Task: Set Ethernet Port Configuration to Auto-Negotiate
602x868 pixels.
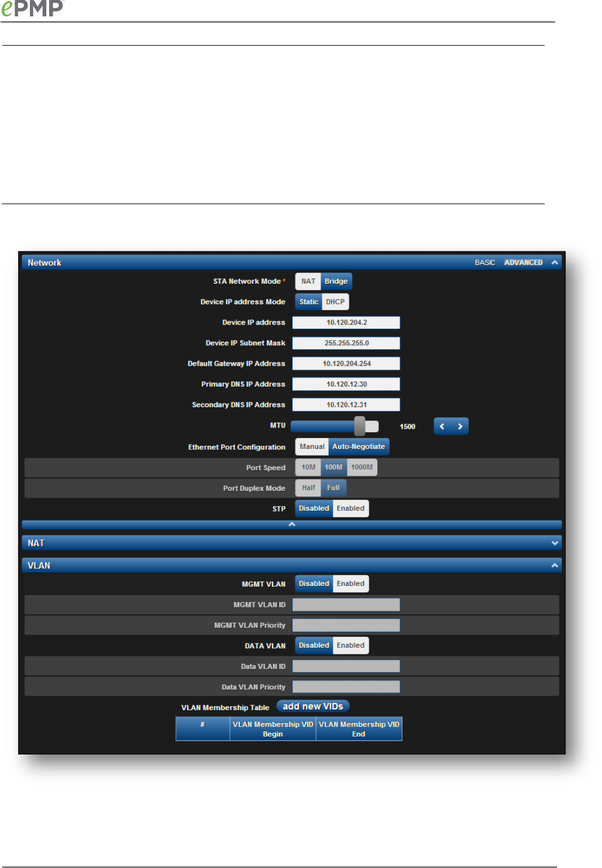Action: pyautogui.click(x=359, y=447)
